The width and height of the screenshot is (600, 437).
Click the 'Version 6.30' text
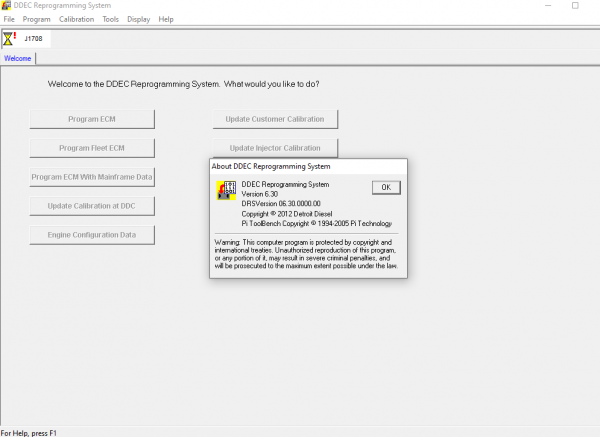(x=259, y=194)
